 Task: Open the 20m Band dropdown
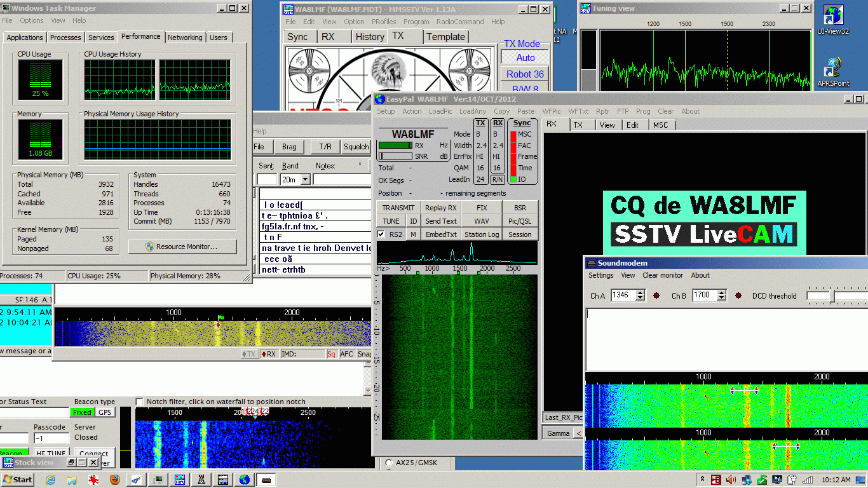click(306, 180)
